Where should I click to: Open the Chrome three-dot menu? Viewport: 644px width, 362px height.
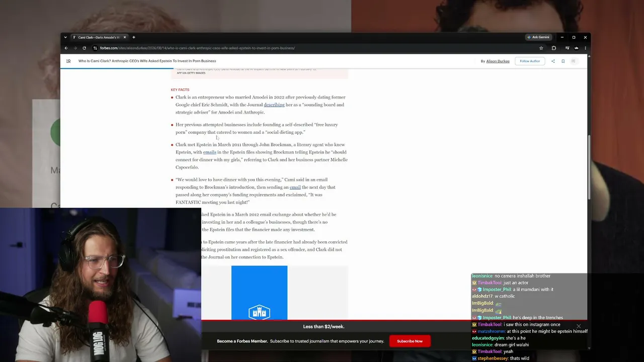coord(585,48)
